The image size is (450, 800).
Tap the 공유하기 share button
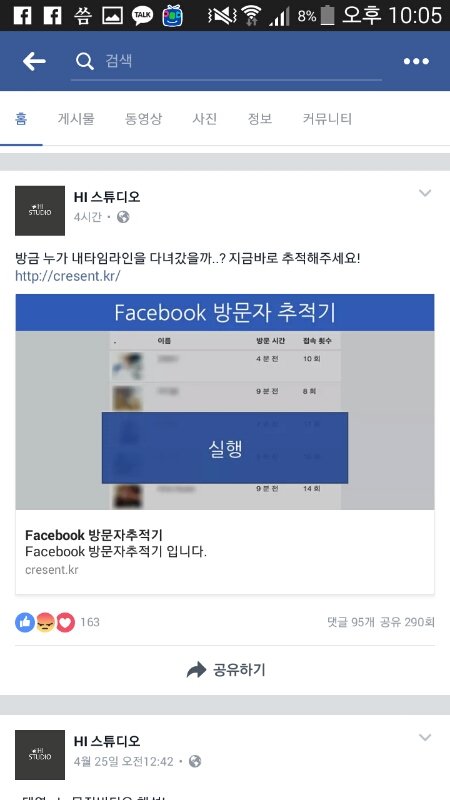tap(226, 669)
